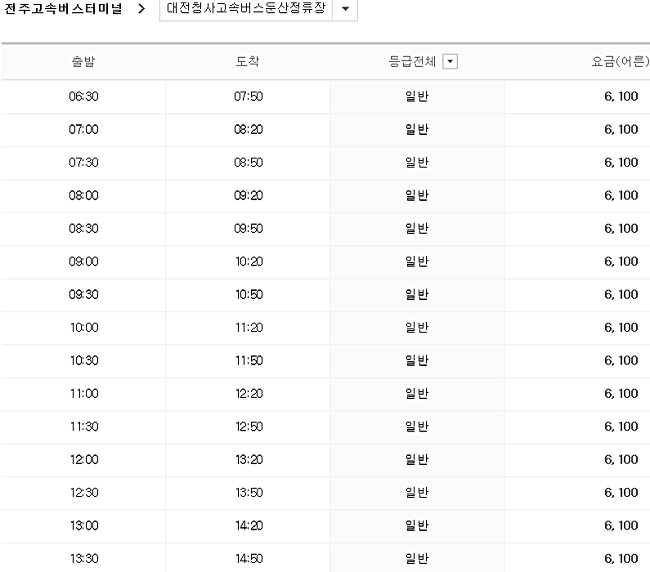This screenshot has height=572, width=650.
Task: Select the 09:30 departure time
Action: [x=83, y=294]
